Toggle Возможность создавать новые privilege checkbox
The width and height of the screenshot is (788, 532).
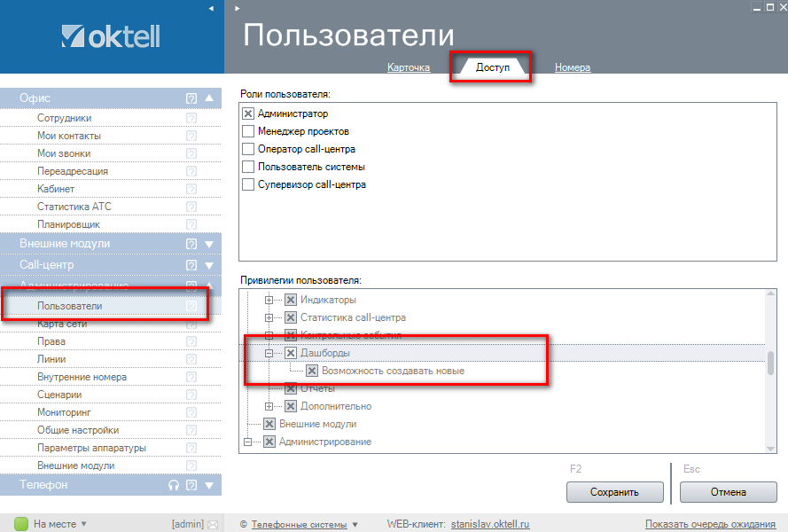coord(312,371)
